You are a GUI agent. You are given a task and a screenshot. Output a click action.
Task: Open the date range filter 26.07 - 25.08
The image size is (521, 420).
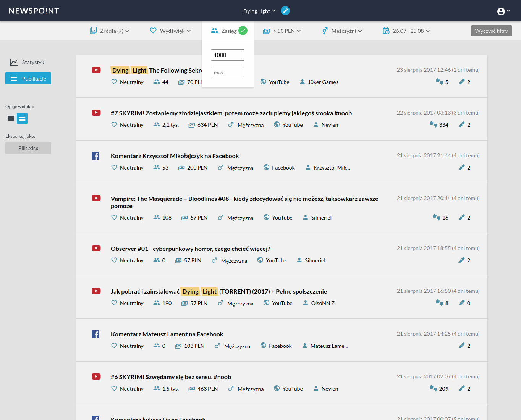[x=406, y=31]
